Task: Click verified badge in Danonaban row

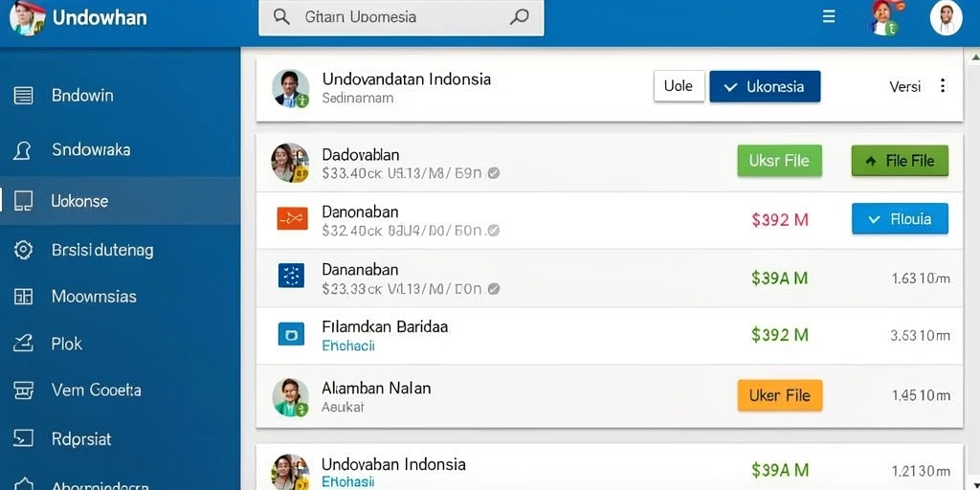Action: [493, 231]
